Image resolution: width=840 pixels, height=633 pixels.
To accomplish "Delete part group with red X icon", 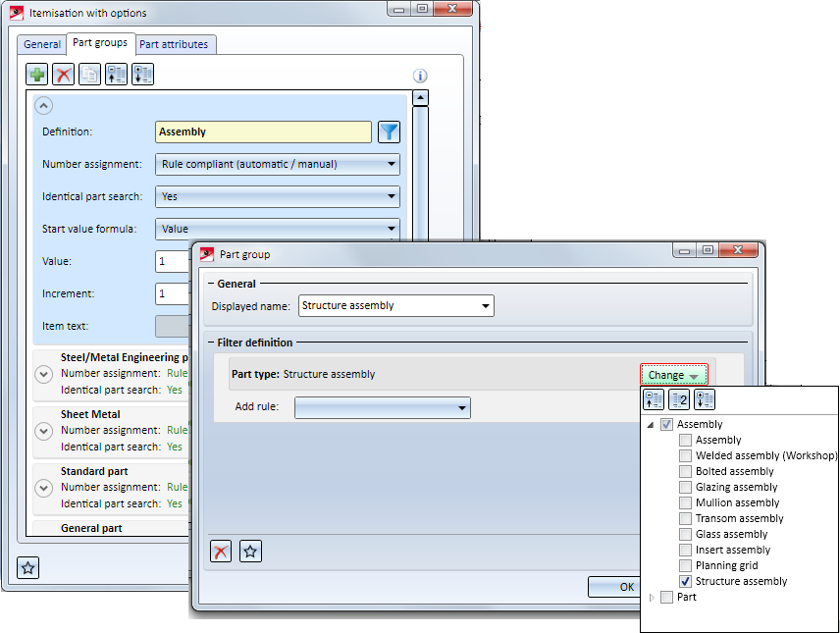I will coord(63,75).
